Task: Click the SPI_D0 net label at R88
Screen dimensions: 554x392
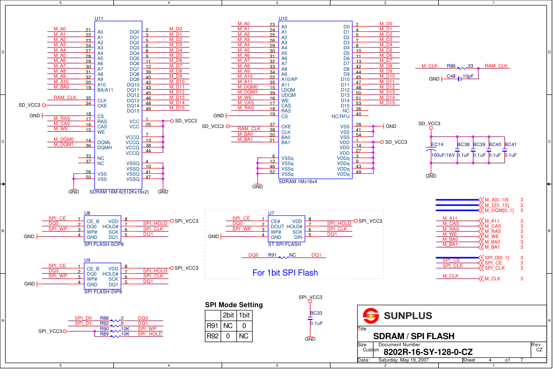Action: (83, 318)
